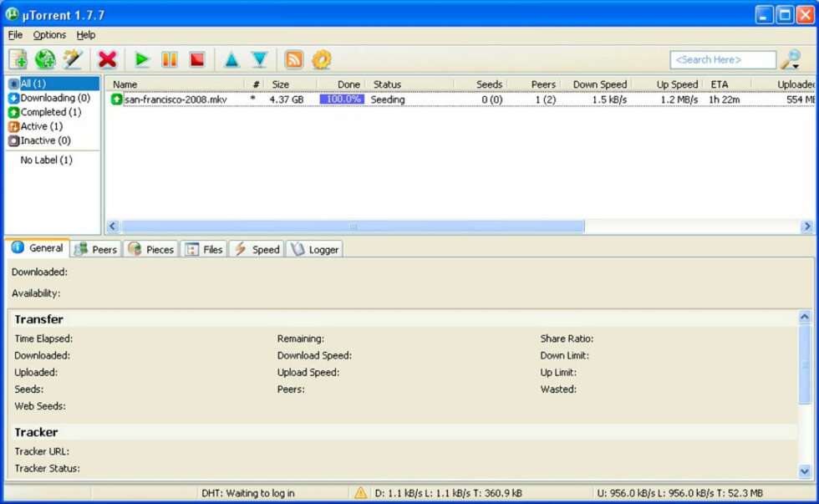This screenshot has width=819, height=504.
Task: Sort by the Size column header
Action: pos(291,84)
